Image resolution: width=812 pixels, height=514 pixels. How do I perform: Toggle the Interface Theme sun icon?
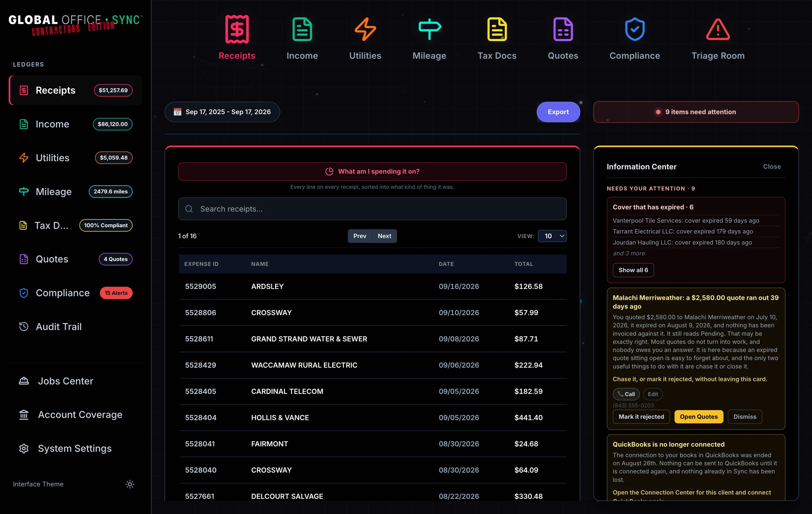point(130,484)
